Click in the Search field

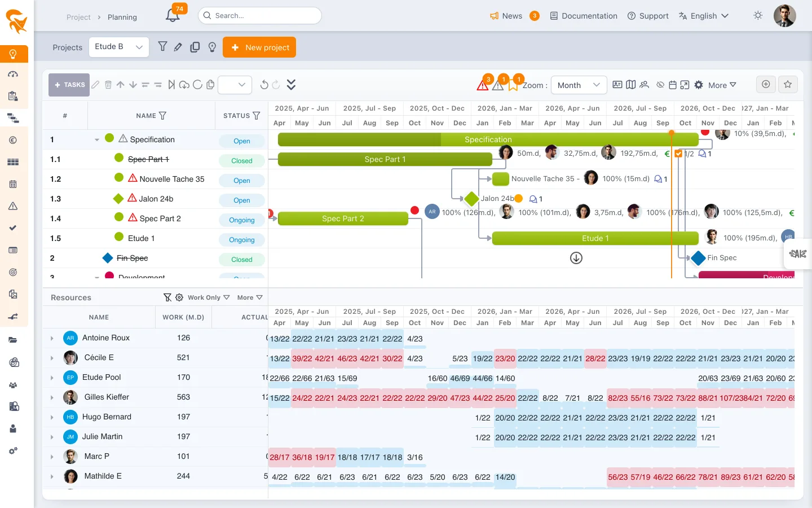coord(260,16)
